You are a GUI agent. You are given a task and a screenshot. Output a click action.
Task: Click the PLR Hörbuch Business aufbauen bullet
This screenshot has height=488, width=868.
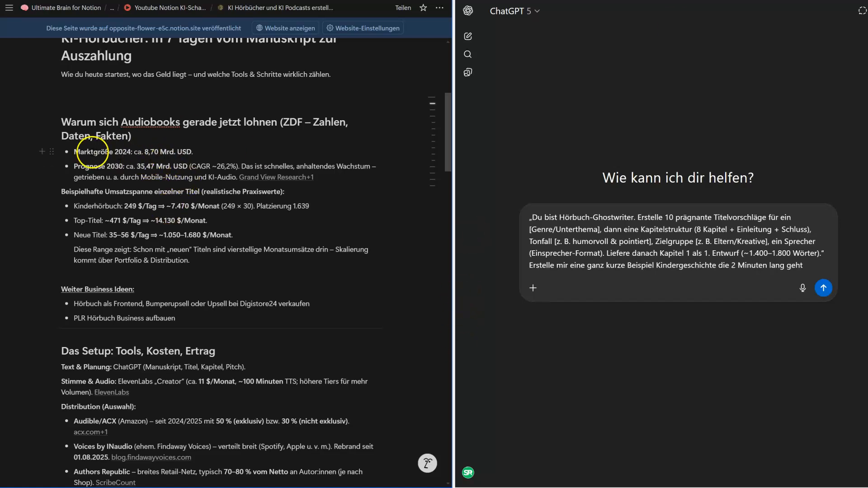pyautogui.click(x=124, y=318)
